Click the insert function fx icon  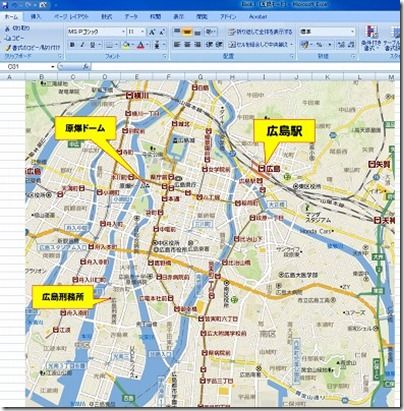86,67
